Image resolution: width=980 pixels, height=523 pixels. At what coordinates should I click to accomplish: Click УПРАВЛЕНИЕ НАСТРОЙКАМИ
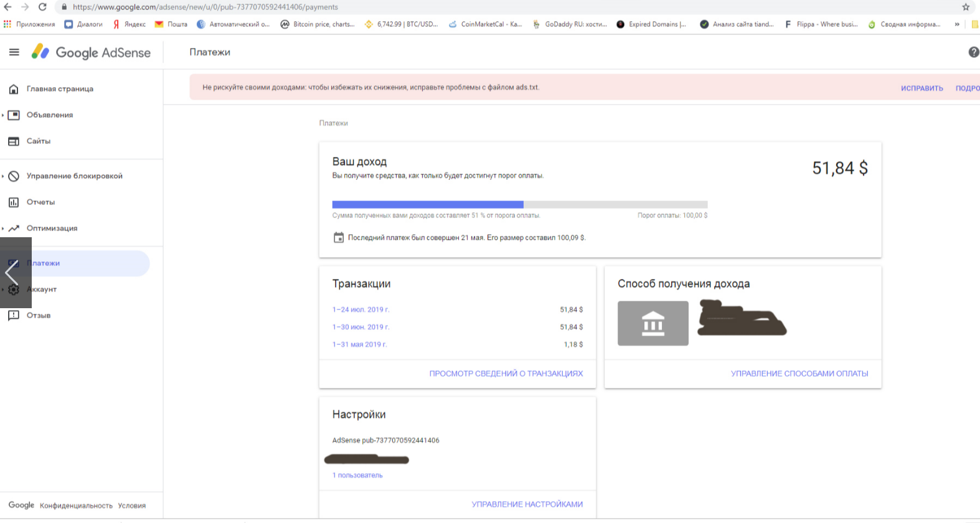(527, 504)
